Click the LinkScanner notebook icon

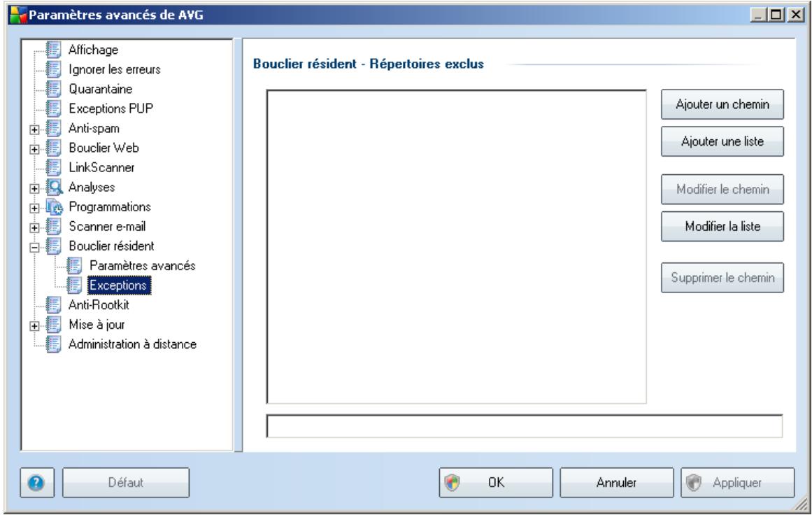[53, 168]
